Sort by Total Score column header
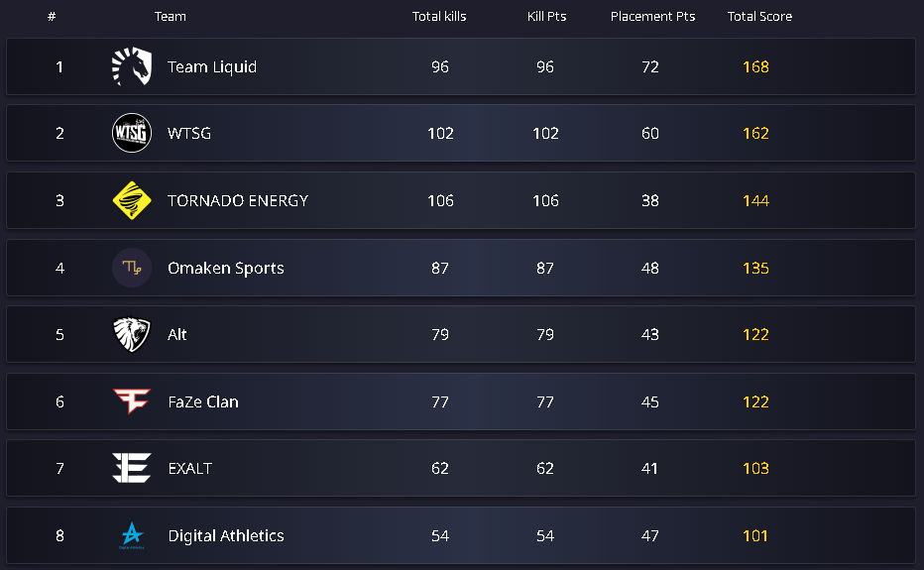924x570 pixels. (759, 17)
